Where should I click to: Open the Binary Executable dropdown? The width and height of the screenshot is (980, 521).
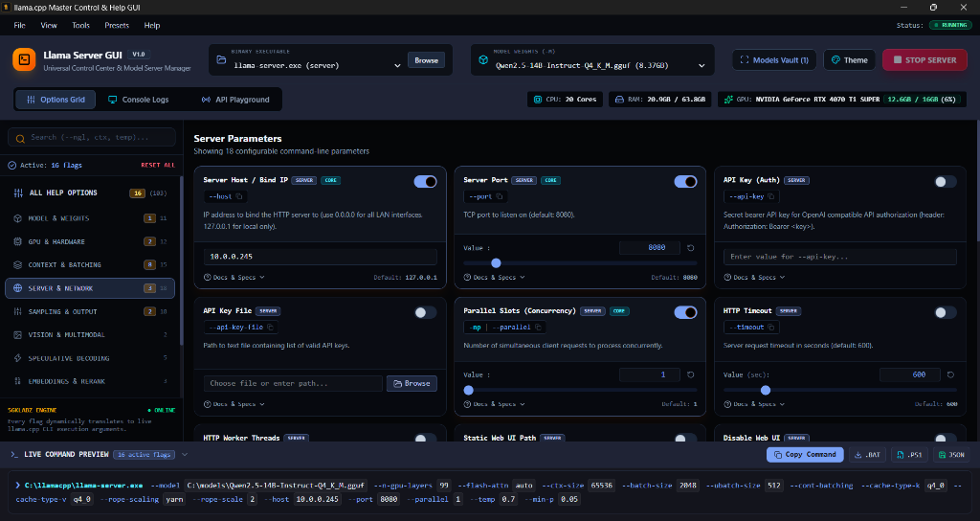click(x=318, y=66)
